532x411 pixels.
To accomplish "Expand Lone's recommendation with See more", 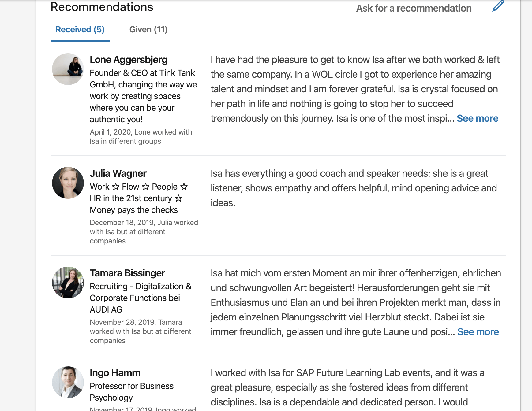I will (x=477, y=118).
